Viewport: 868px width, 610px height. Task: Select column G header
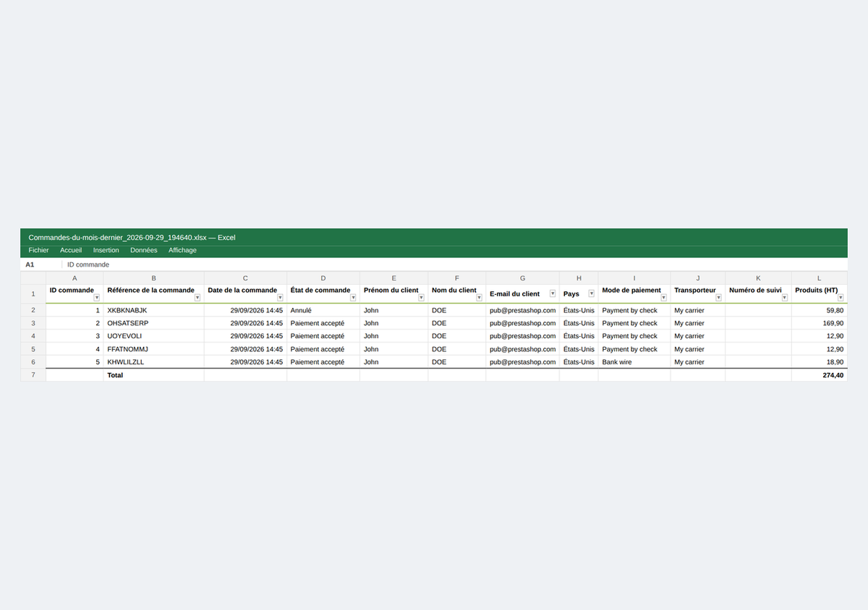(522, 278)
